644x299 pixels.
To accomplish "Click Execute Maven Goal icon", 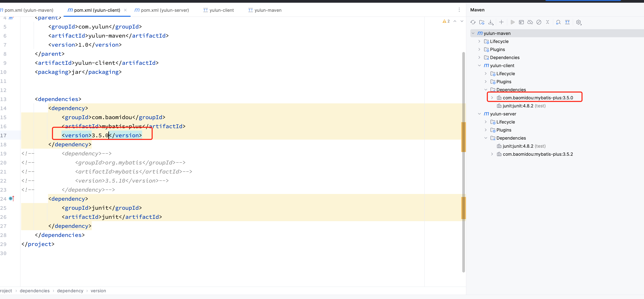I will (x=521, y=22).
